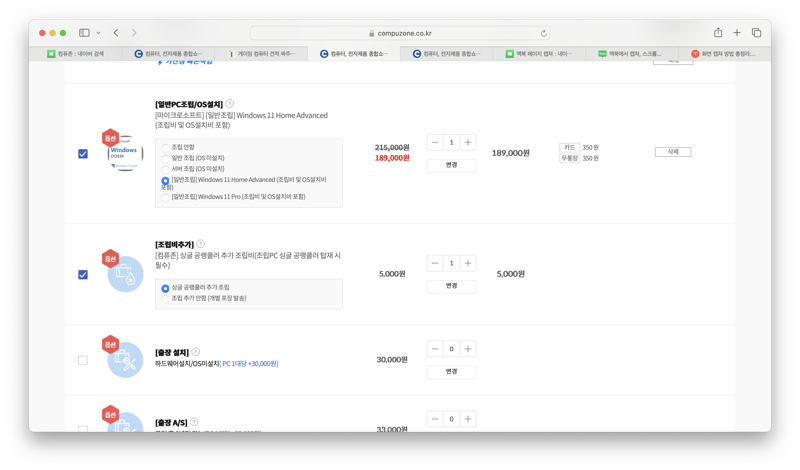Select 싱글 공랭쿨러 추가 조립 radio option
800x470 pixels.
click(165, 288)
